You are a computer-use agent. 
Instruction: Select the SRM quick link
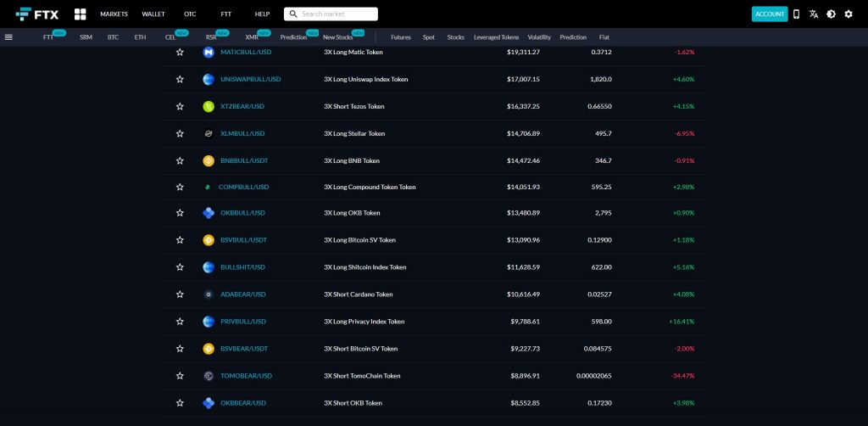point(86,37)
